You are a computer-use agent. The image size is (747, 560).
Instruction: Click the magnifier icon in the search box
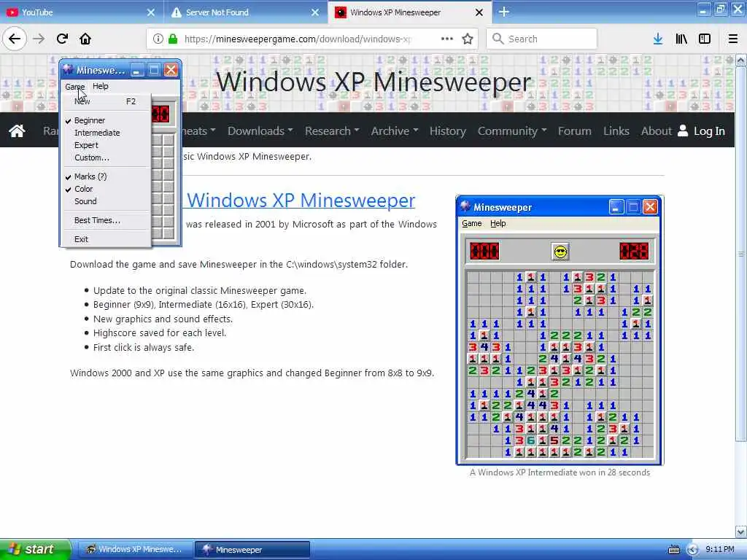[x=498, y=39]
